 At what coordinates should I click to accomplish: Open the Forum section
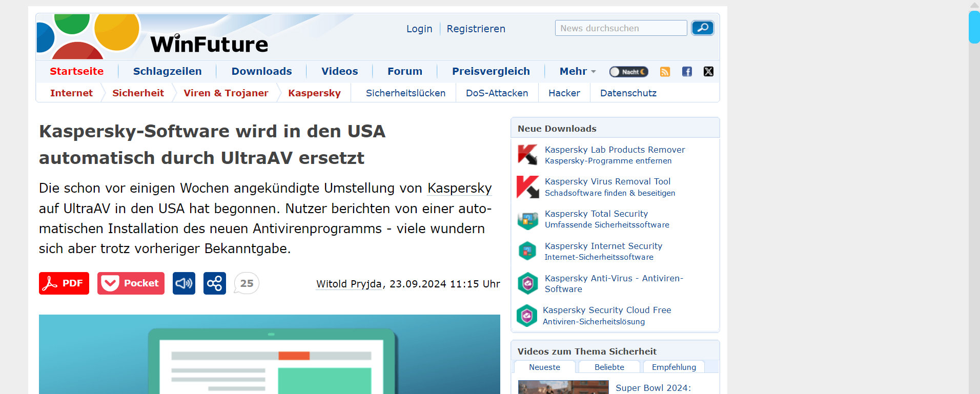click(405, 71)
